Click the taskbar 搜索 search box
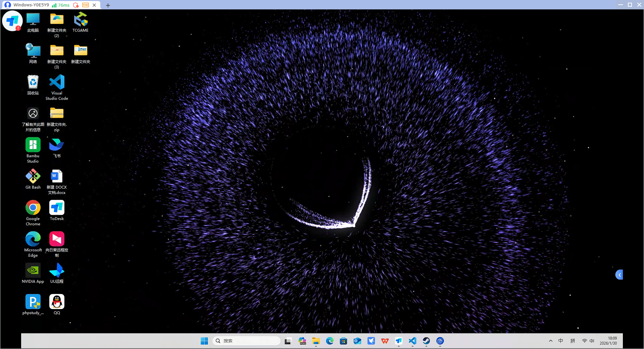This screenshot has height=349, width=644. pyautogui.click(x=247, y=341)
